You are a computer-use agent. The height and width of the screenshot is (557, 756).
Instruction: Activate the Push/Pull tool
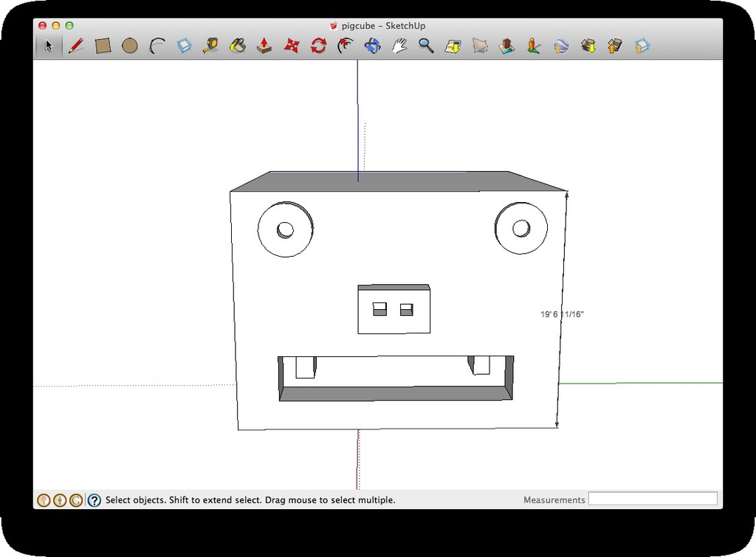tap(264, 46)
